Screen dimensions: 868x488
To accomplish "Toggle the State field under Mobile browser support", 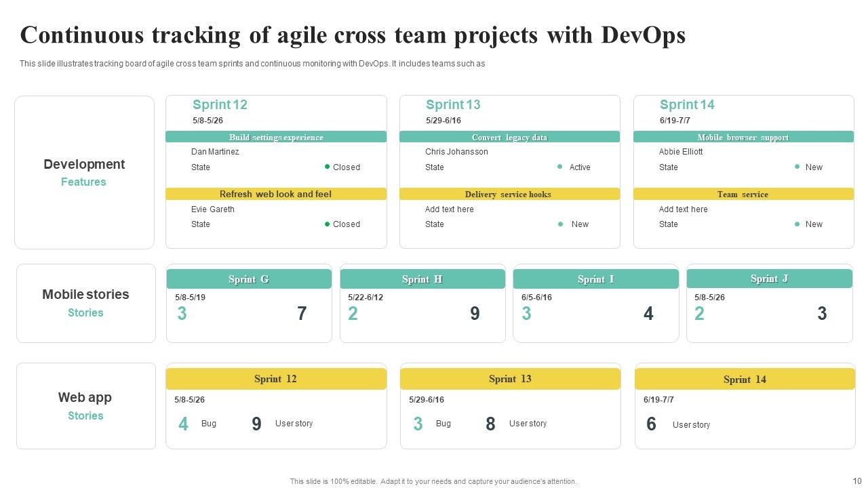I will point(669,167).
